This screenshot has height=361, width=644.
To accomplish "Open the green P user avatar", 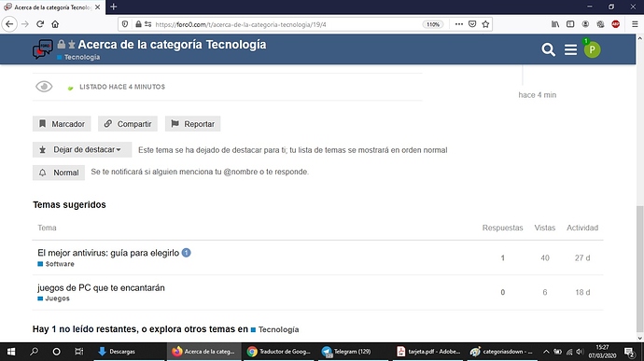I will pos(592,49).
